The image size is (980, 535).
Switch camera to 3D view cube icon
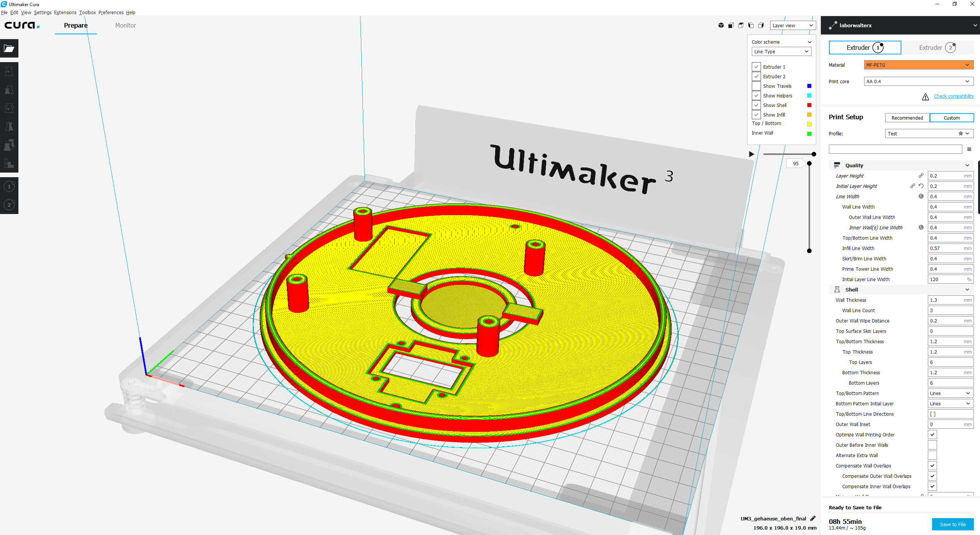721,25
